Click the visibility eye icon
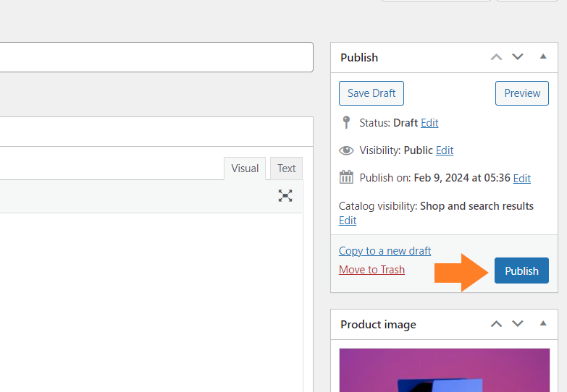The image size is (567, 392). tap(346, 150)
